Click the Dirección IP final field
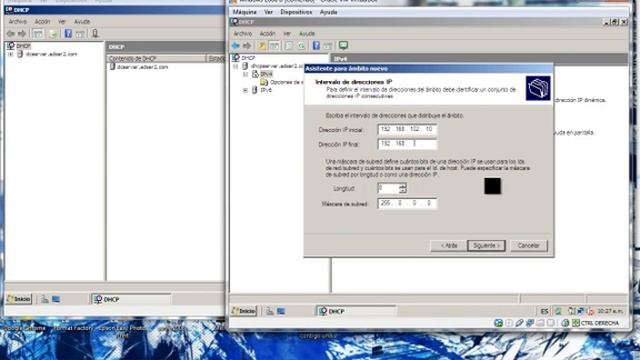Viewport: 640px width, 360px height. tap(407, 144)
